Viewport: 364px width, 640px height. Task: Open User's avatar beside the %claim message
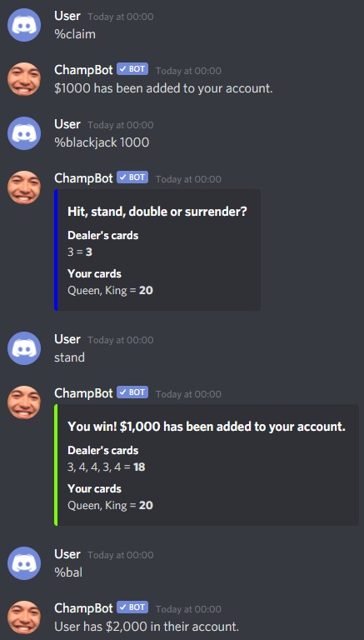24,25
